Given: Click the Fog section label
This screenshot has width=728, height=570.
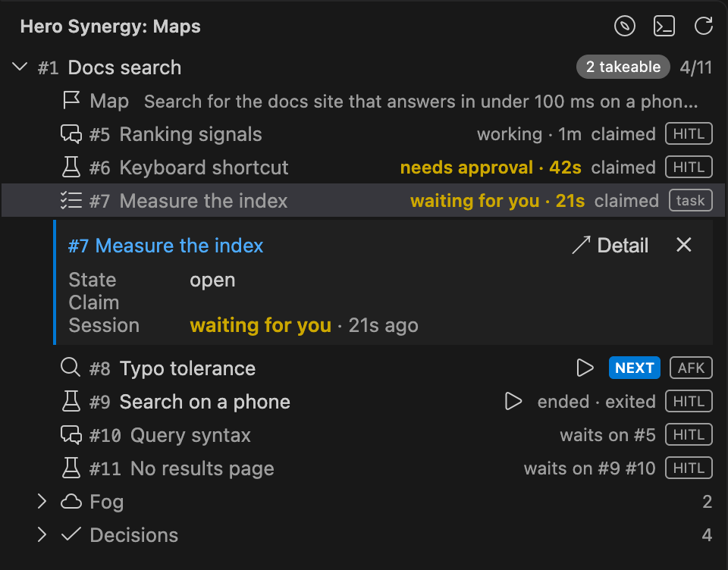Looking at the screenshot, I should [x=106, y=503].
